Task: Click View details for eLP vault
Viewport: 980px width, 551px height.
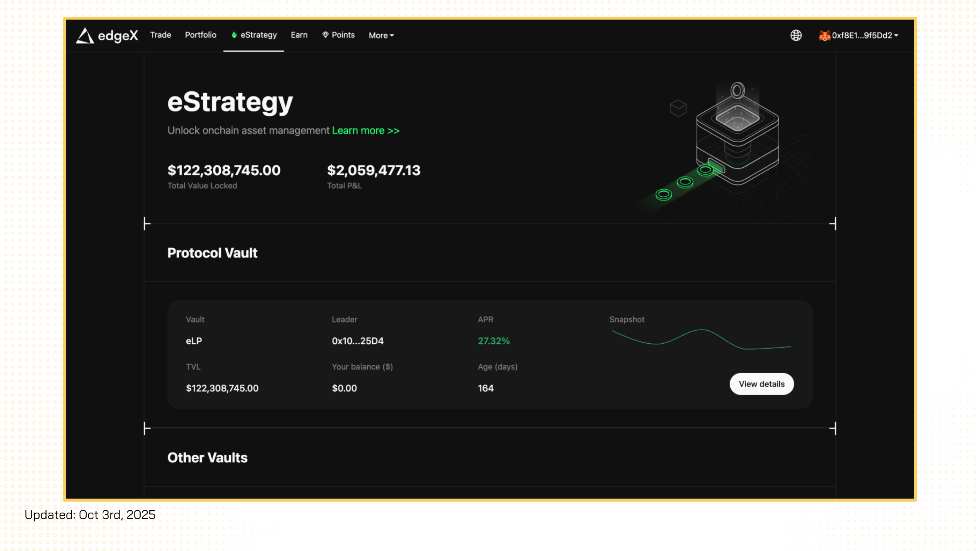Action: click(761, 384)
